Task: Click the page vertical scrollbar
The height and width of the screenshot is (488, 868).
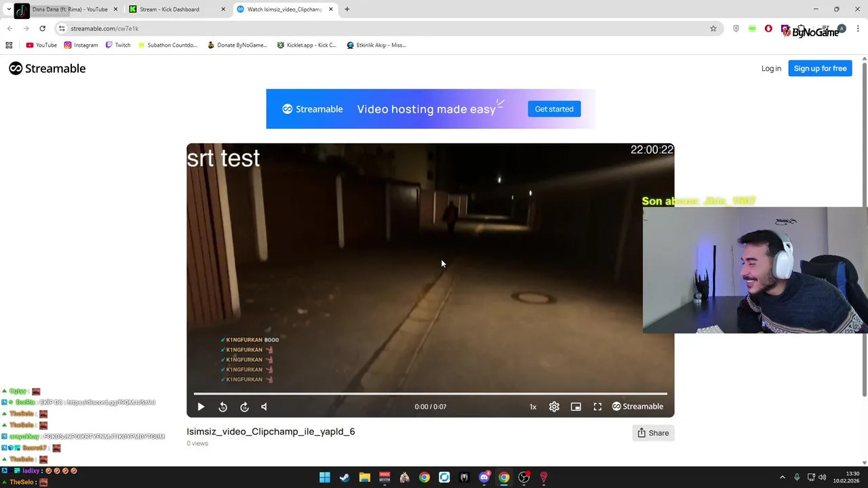Action: pos(864,230)
